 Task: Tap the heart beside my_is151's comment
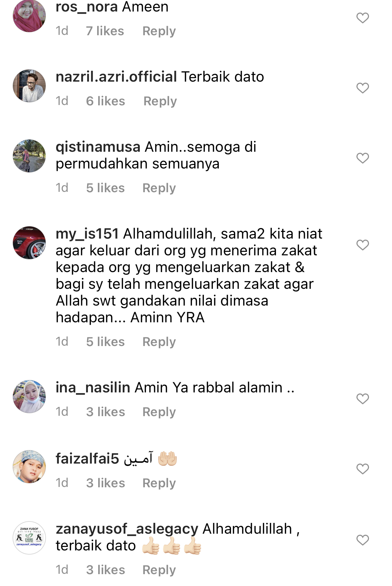pos(362,245)
